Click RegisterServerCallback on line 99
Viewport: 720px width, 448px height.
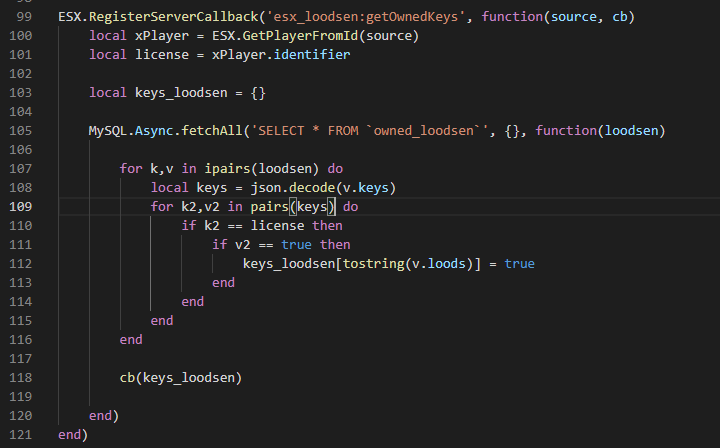173,17
